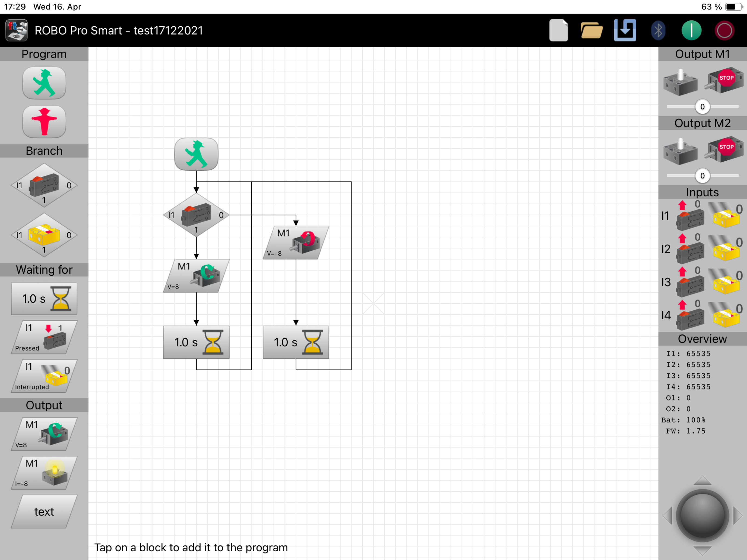Adjust the Output M2 speed slider
Image resolution: width=747 pixels, height=560 pixels.
tap(702, 176)
